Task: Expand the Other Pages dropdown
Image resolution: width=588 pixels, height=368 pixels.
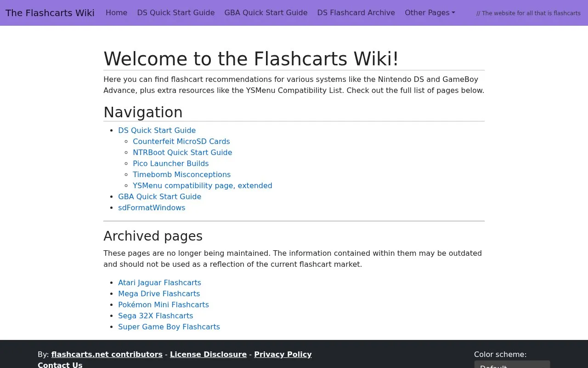Action: tap(430, 13)
